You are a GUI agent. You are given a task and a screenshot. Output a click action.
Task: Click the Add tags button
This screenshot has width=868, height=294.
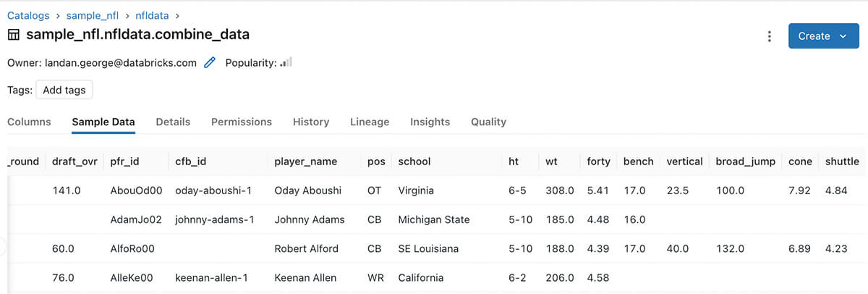[64, 91]
